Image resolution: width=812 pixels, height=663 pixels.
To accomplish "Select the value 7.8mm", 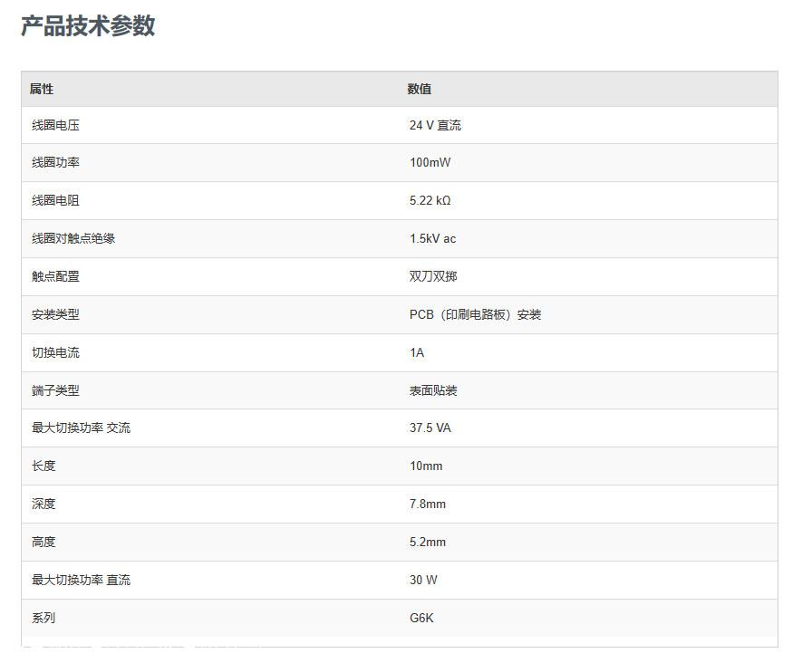I will point(427,504).
